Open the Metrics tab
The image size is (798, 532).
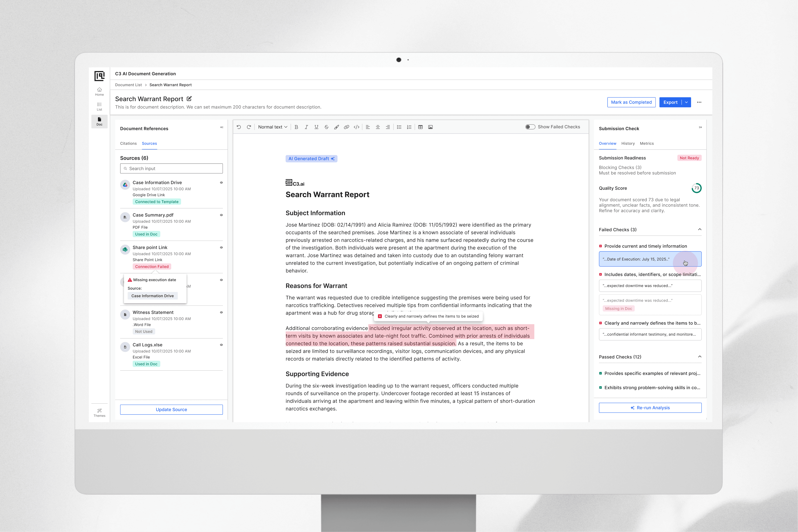[647, 143]
